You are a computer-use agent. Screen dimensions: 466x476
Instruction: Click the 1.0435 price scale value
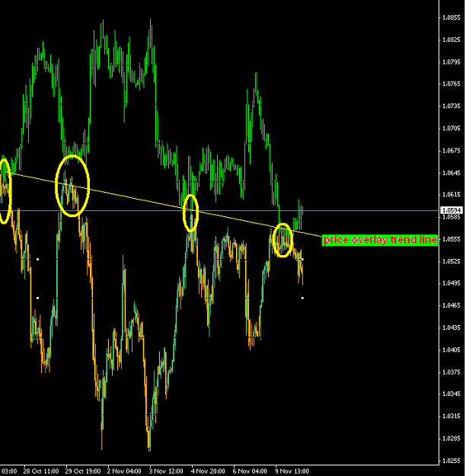click(452, 327)
